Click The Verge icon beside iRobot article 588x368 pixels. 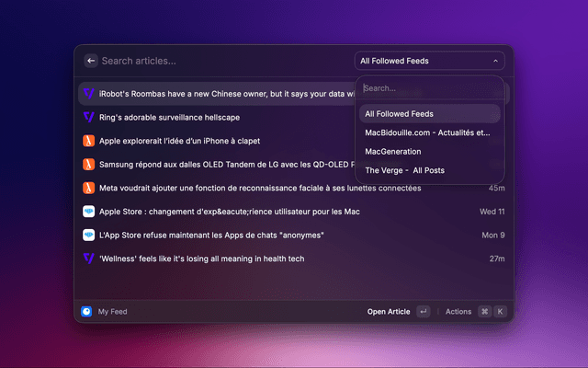(89, 94)
